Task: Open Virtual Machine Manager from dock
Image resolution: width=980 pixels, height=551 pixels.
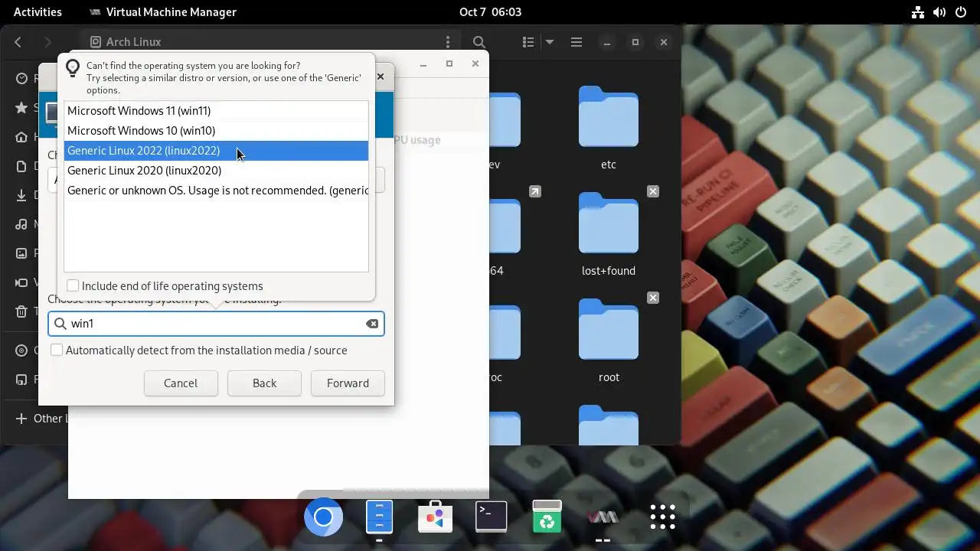Action: [603, 518]
